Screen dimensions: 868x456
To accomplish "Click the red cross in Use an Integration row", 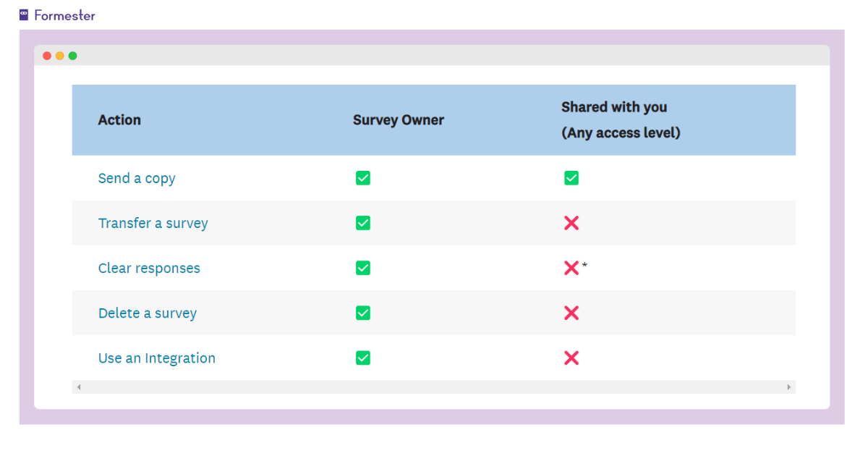I will [x=571, y=358].
